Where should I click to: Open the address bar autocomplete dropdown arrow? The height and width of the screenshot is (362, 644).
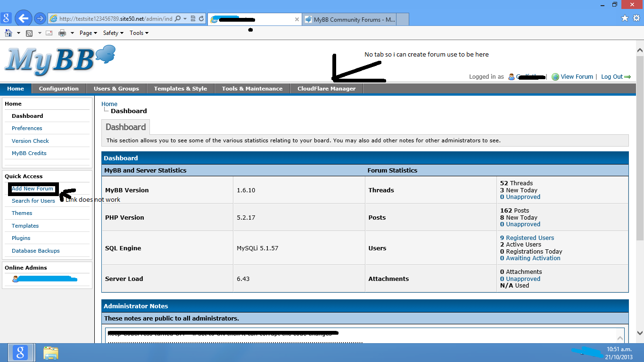[x=185, y=19]
